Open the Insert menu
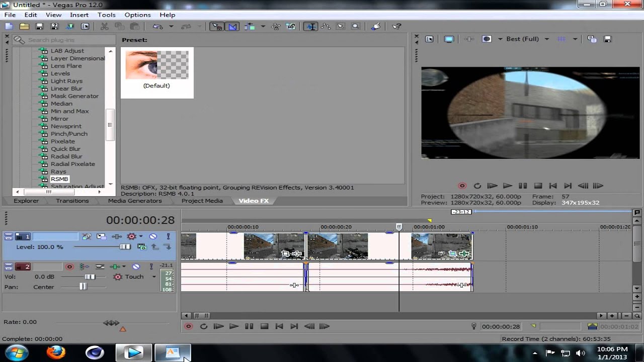Image resolution: width=644 pixels, height=362 pixels. pyautogui.click(x=79, y=15)
